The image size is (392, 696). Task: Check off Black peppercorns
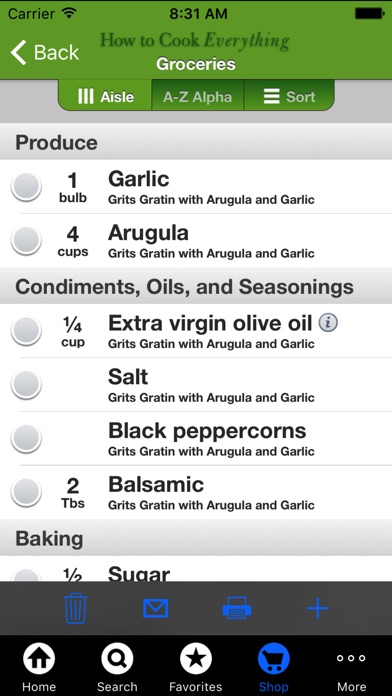(26, 439)
